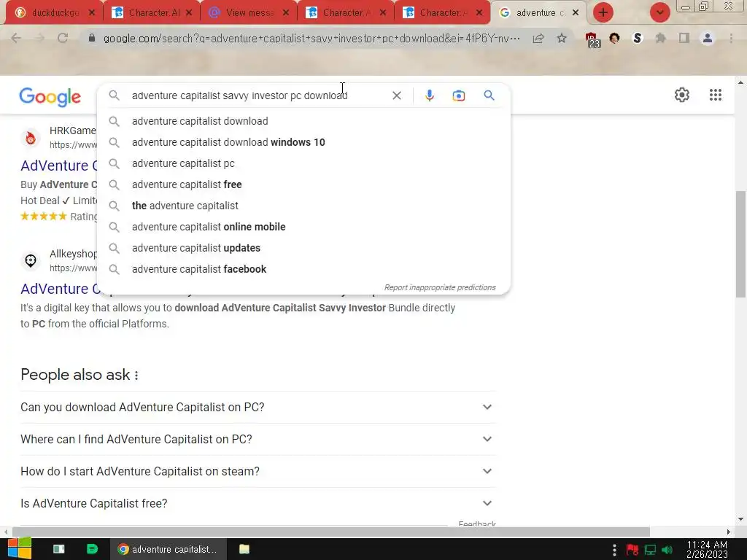Open a new tab with the plus button

click(x=603, y=12)
